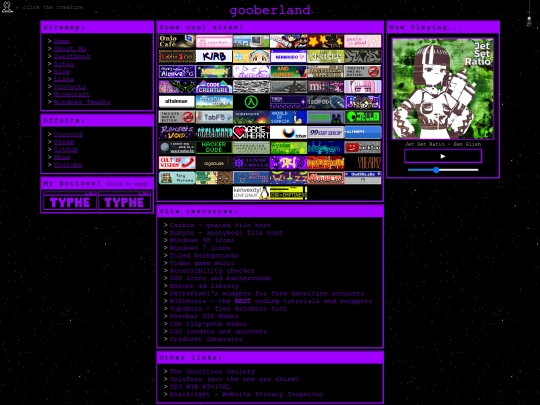
Task: Open the Game Heart site button
Action: pyautogui.click(x=251, y=132)
